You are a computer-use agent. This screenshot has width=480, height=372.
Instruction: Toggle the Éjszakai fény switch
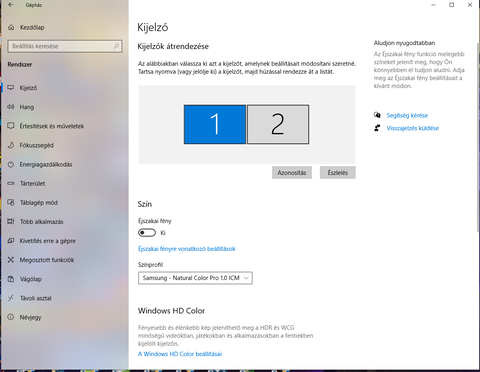[x=147, y=233]
